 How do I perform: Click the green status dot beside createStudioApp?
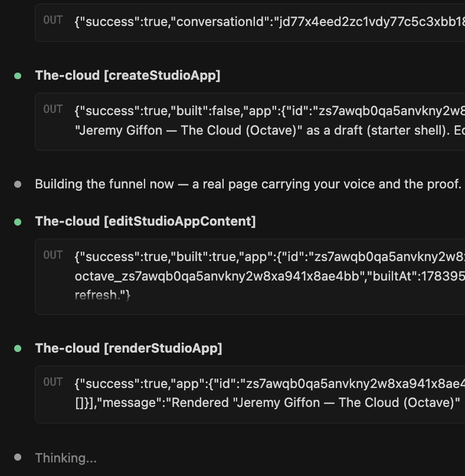[x=18, y=76]
